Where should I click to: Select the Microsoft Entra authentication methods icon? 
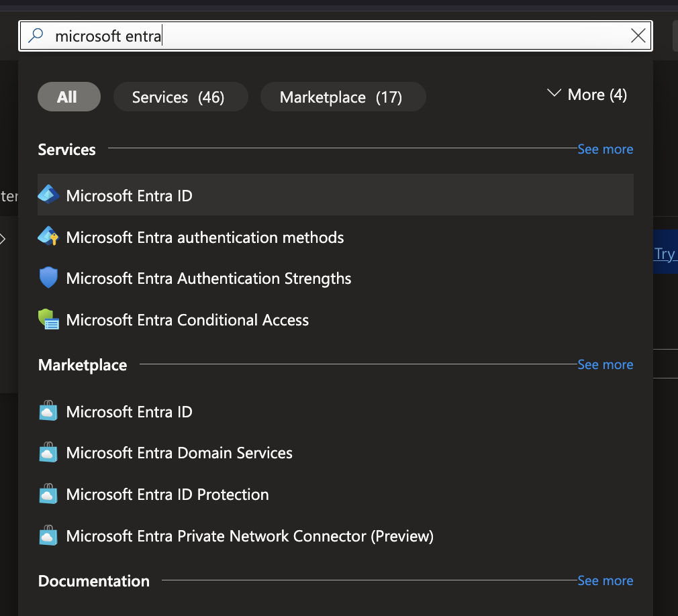tap(48, 237)
